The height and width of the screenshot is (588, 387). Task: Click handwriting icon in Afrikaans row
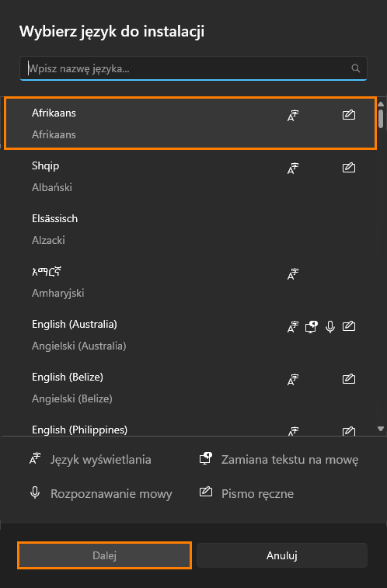click(x=349, y=115)
